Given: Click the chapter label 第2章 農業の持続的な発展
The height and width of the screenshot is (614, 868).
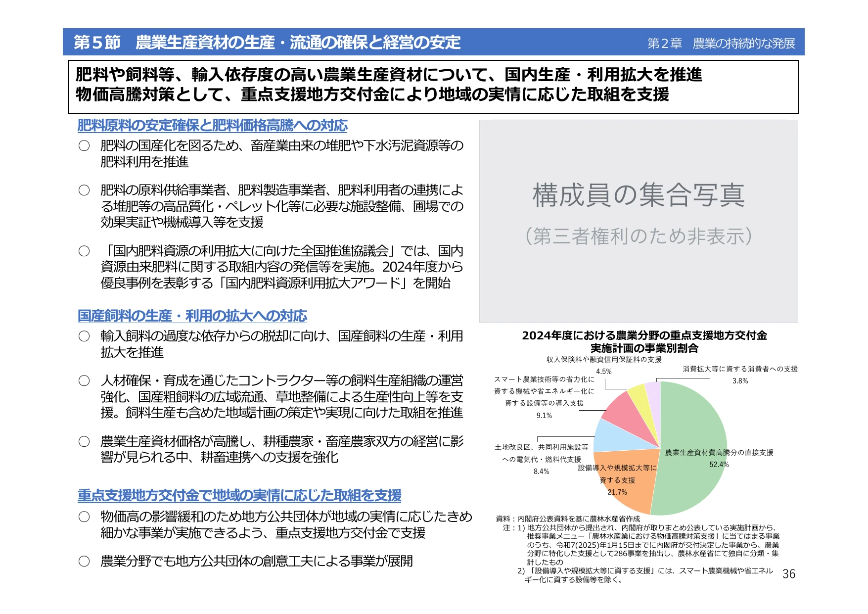Looking at the screenshot, I should click(721, 44).
